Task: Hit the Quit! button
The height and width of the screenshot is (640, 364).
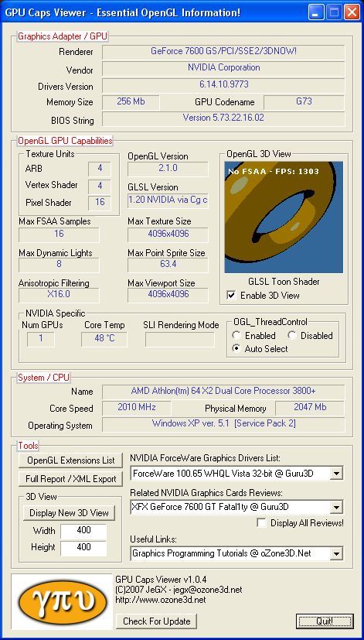Action: click(x=325, y=621)
